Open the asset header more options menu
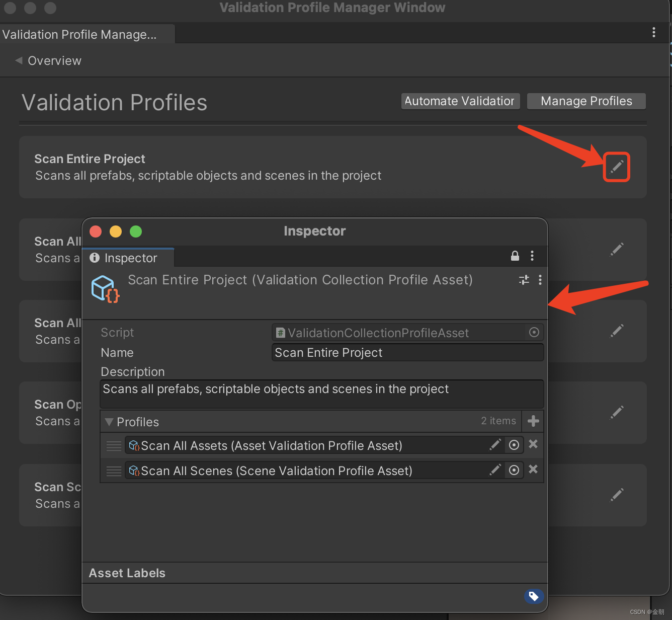This screenshot has width=672, height=620. pos(540,280)
